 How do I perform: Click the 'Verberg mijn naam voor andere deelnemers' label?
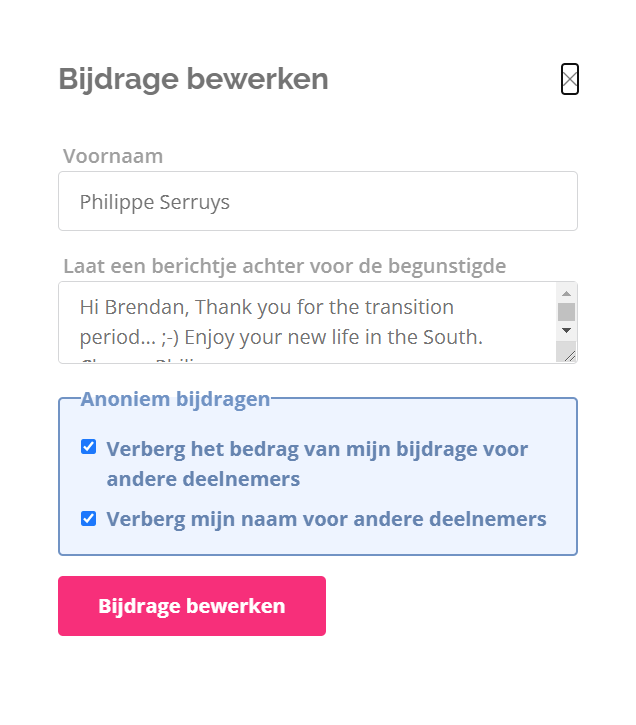(326, 519)
